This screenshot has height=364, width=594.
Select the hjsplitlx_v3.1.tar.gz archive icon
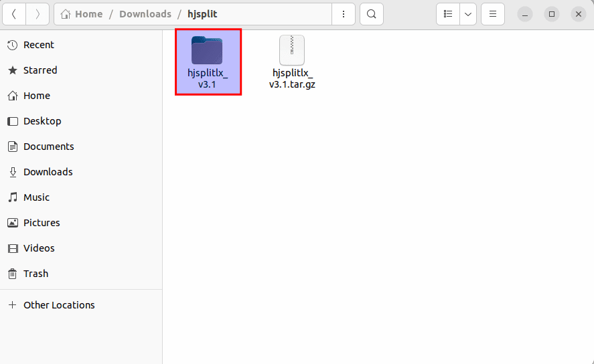coord(292,50)
